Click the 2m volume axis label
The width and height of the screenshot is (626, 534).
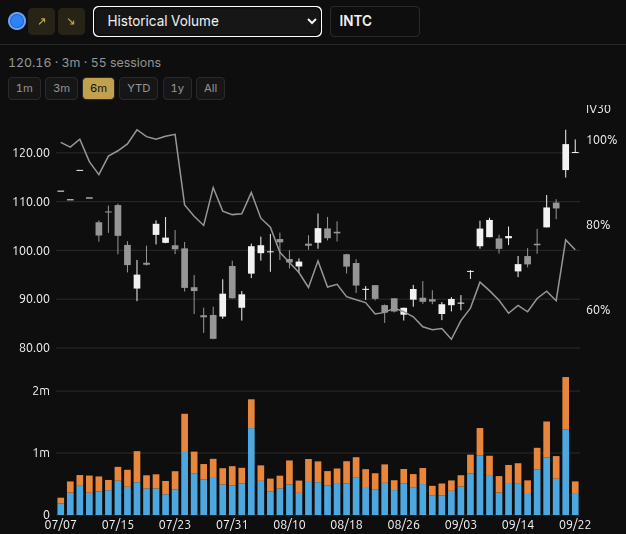[x=41, y=391]
